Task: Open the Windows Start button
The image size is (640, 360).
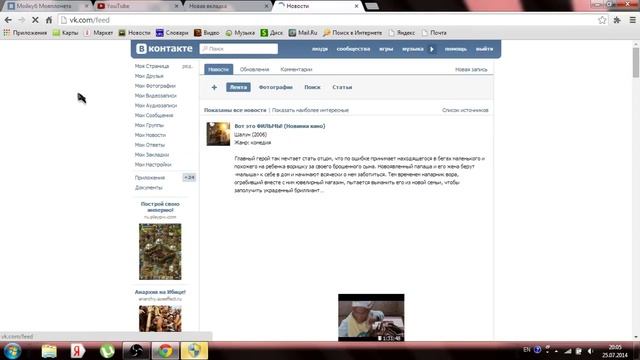Action: click(12, 351)
